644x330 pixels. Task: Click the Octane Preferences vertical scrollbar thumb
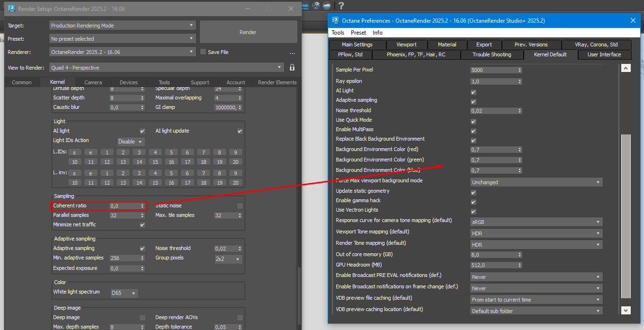(626, 216)
